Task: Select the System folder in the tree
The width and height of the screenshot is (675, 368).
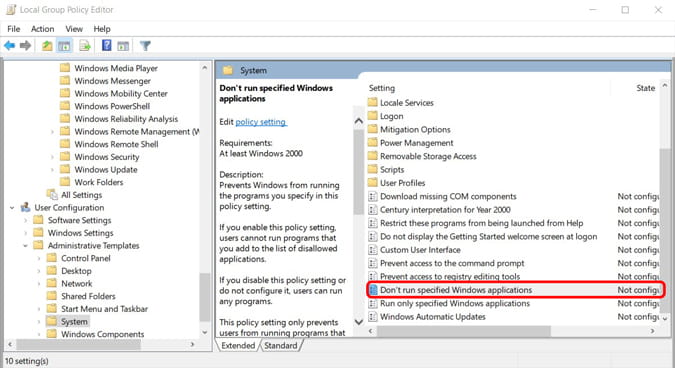Action: pos(74,322)
